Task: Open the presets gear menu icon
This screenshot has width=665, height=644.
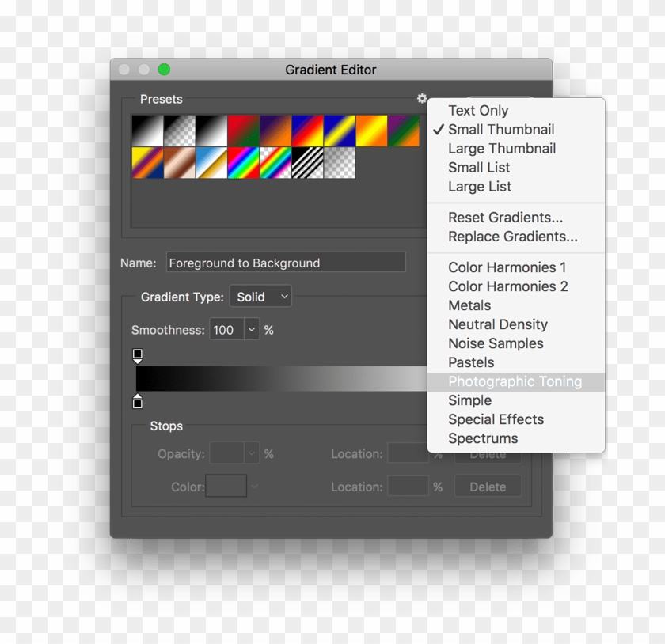Action: coord(421,98)
